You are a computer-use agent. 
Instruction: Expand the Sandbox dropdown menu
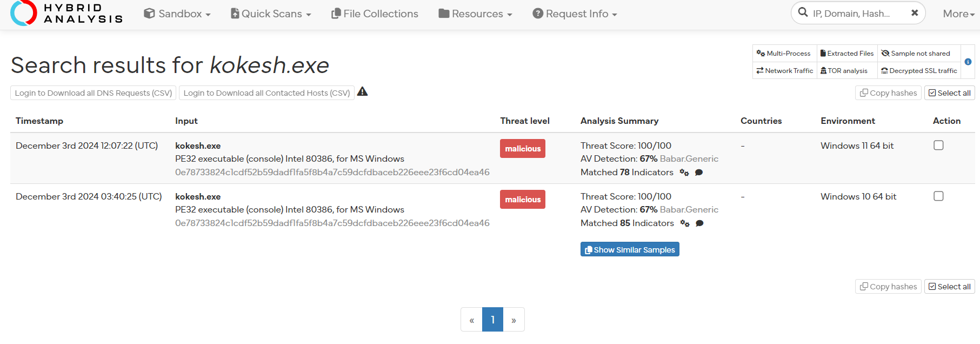177,14
